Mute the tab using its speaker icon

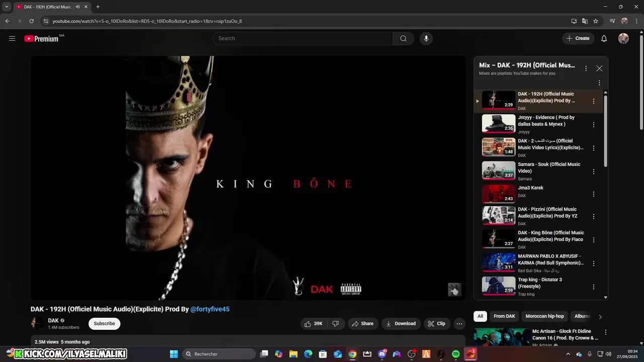[78, 7]
